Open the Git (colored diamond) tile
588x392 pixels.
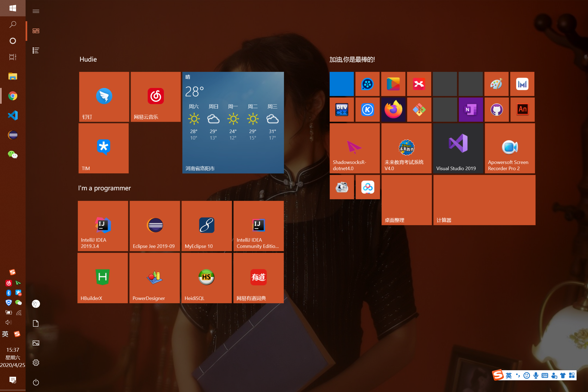pyautogui.click(x=419, y=110)
